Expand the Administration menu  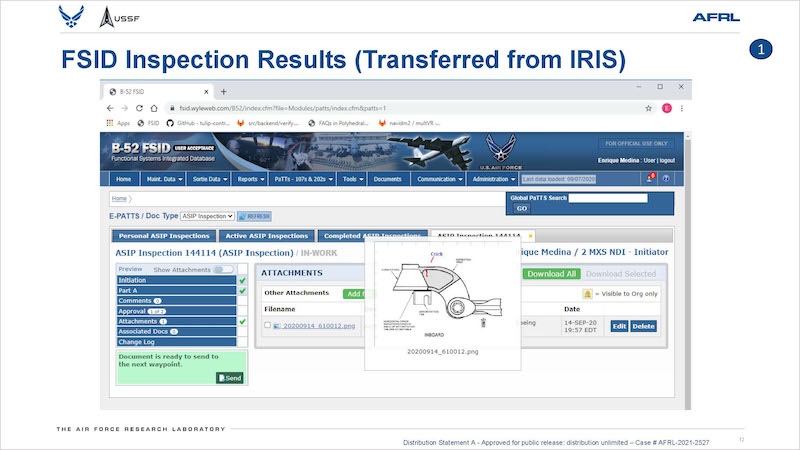point(493,179)
